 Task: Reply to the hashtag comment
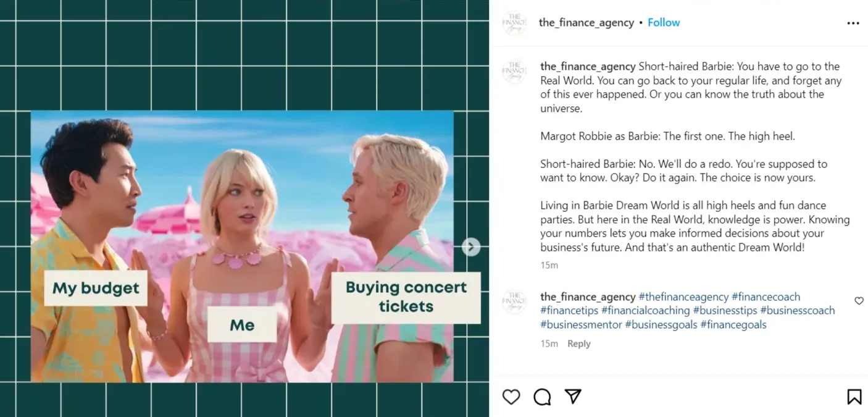click(579, 343)
